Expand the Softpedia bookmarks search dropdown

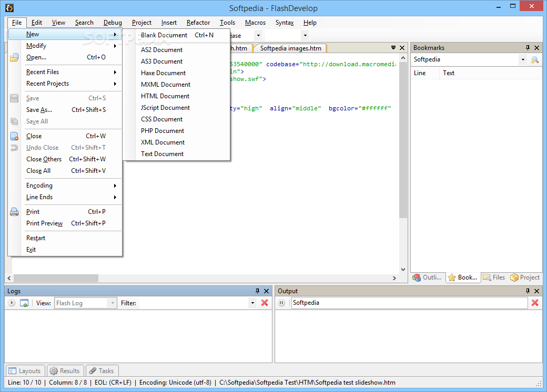[523, 59]
